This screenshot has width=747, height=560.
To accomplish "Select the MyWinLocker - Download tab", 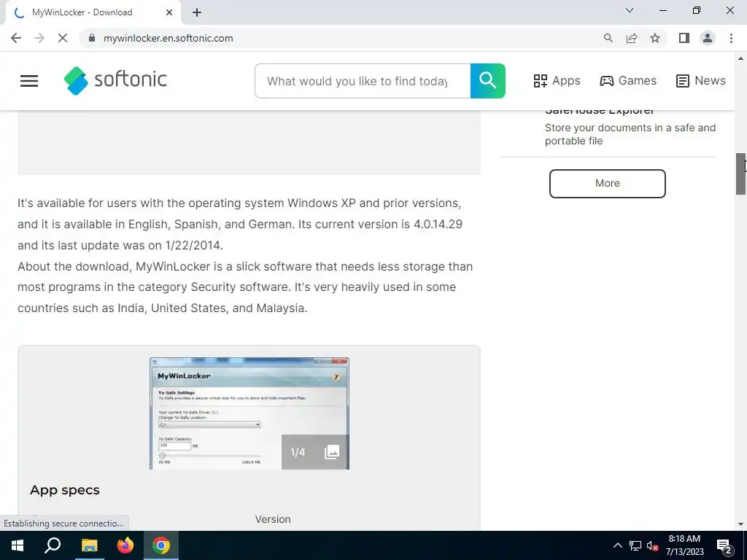I will (x=93, y=12).
